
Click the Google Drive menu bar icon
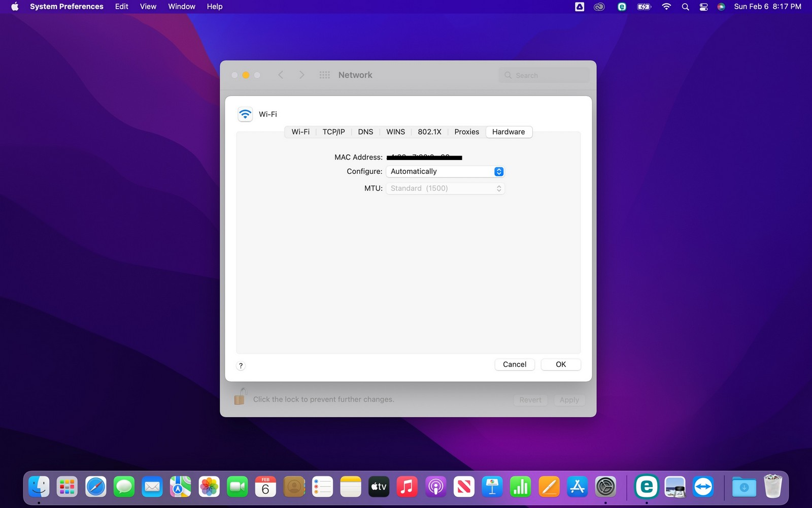[580, 7]
